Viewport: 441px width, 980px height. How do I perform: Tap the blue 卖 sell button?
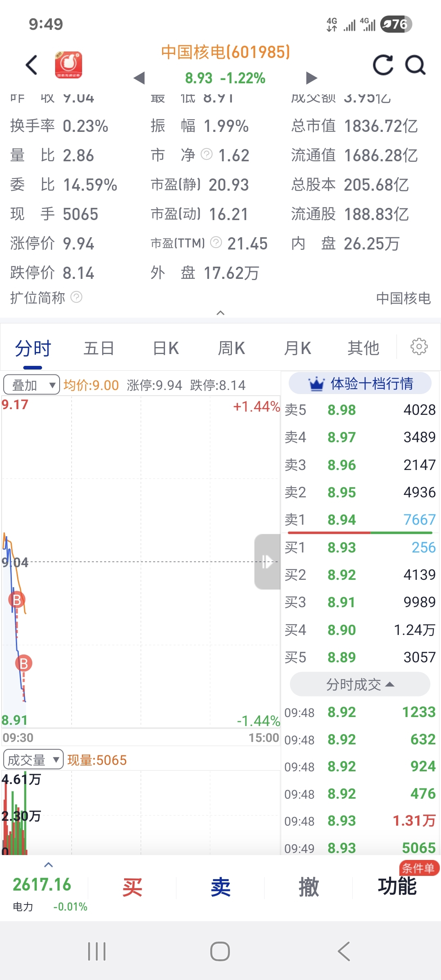point(220,888)
